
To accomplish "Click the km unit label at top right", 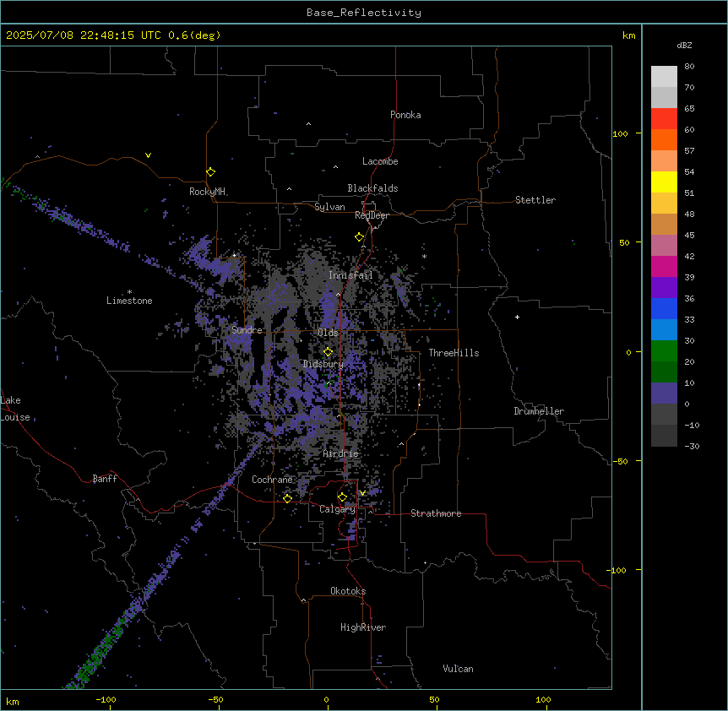I will [x=628, y=35].
